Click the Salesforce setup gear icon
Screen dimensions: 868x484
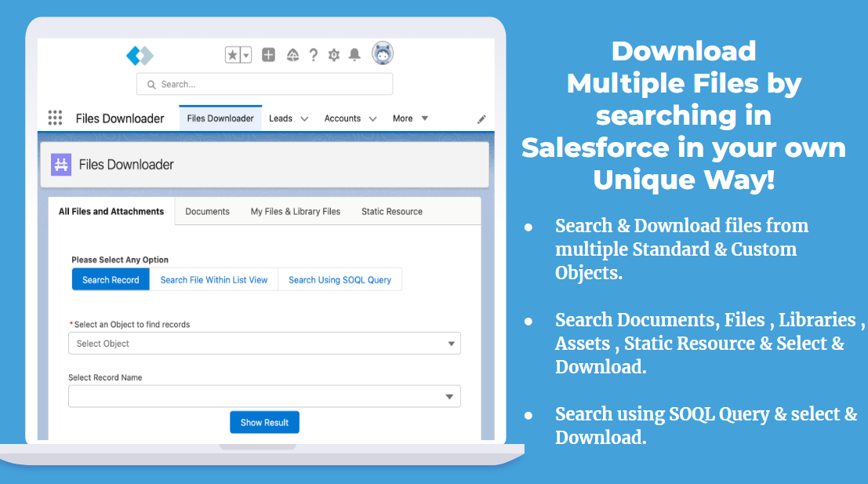pyautogui.click(x=333, y=55)
